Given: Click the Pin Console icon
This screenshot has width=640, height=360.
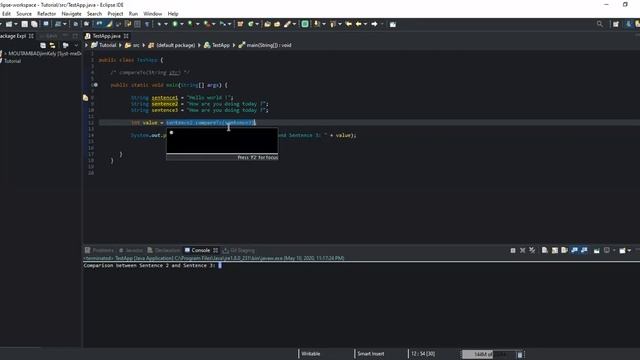Looking at the screenshot, I should tap(596, 250).
